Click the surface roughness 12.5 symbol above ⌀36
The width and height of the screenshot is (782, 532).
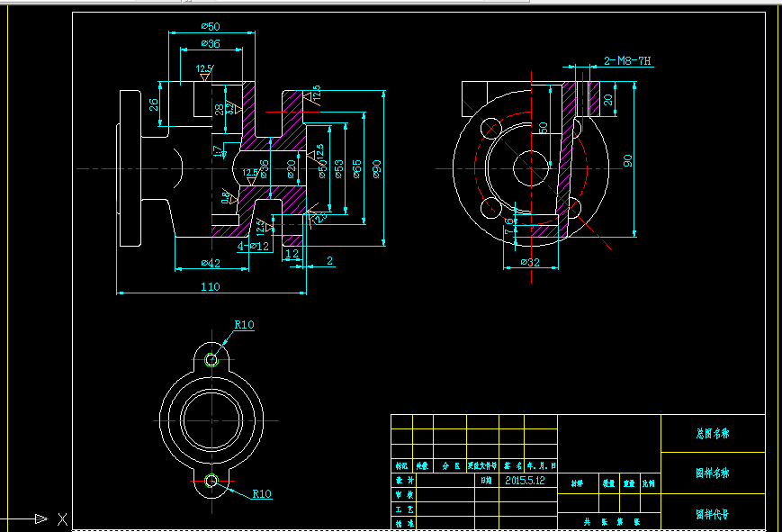202,72
